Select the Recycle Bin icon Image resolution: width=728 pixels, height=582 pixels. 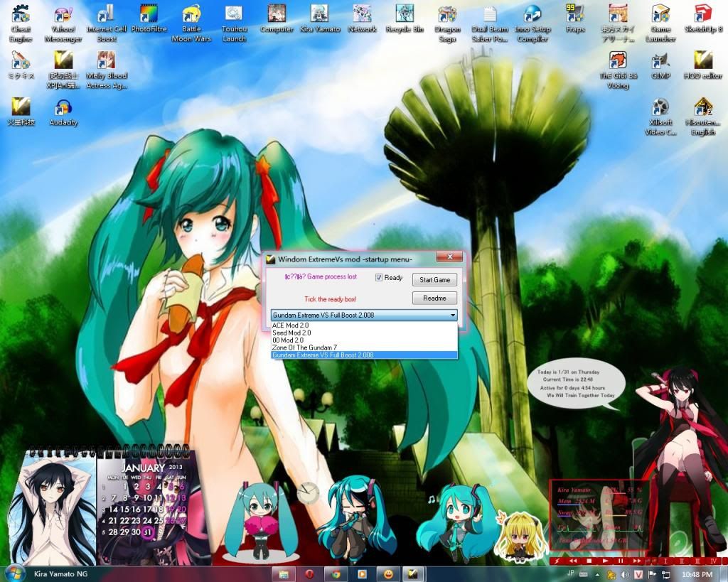[405, 19]
